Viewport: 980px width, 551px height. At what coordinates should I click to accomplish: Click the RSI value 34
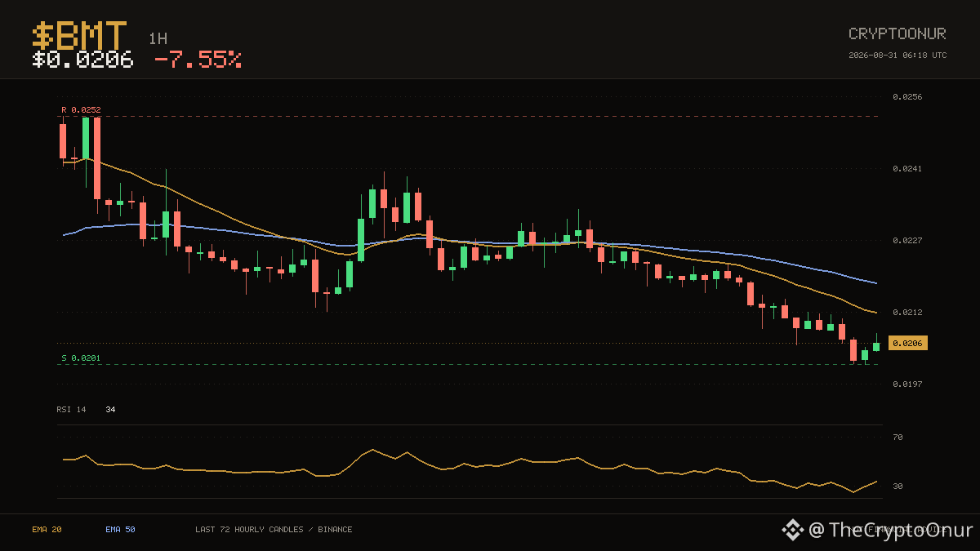pos(110,409)
